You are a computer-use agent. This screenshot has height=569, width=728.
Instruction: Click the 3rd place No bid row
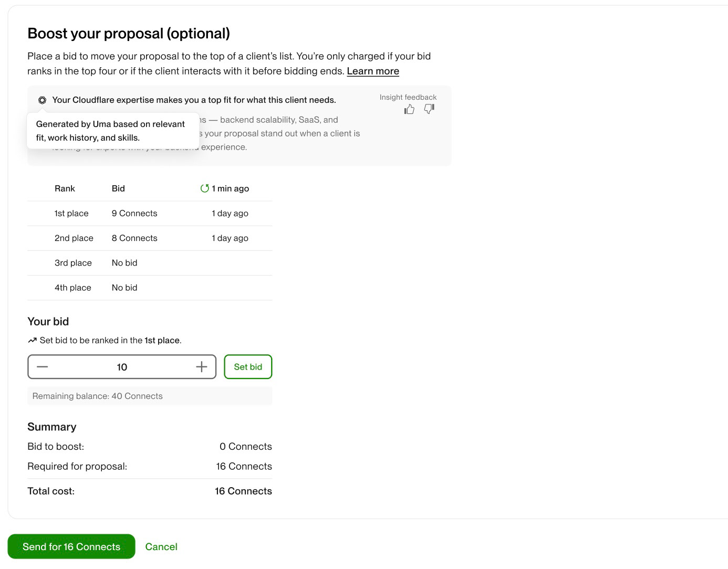click(150, 263)
